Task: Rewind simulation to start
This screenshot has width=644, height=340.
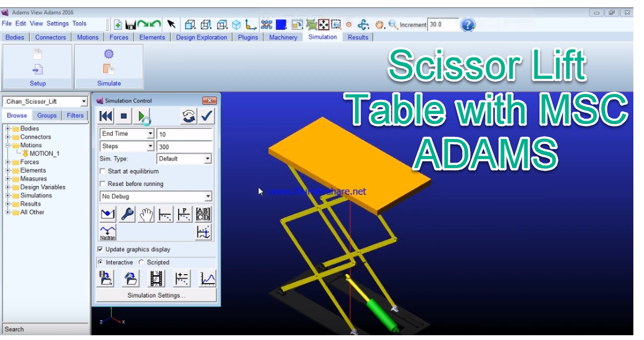Action: 106,116
